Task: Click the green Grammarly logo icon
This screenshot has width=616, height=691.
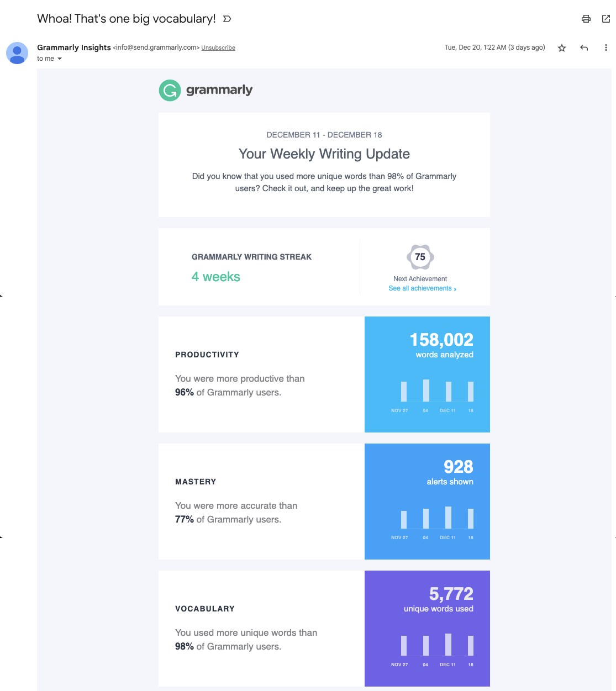Action: click(170, 90)
